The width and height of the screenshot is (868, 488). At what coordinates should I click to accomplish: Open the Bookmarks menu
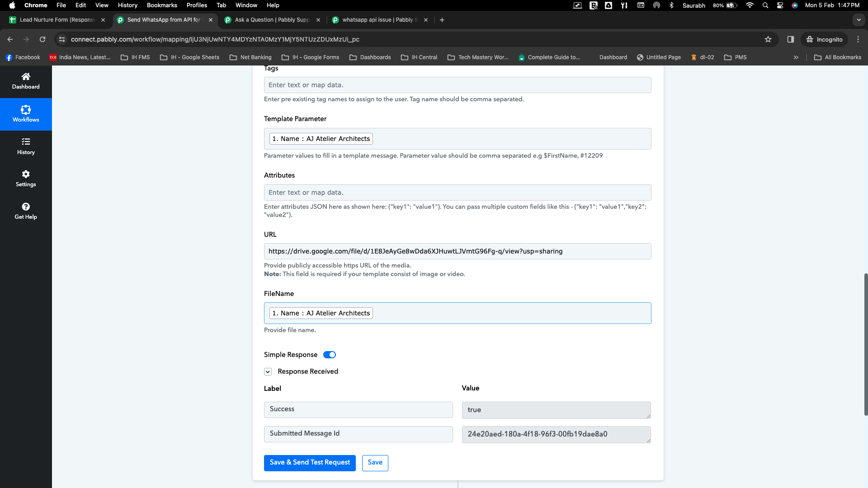point(162,5)
